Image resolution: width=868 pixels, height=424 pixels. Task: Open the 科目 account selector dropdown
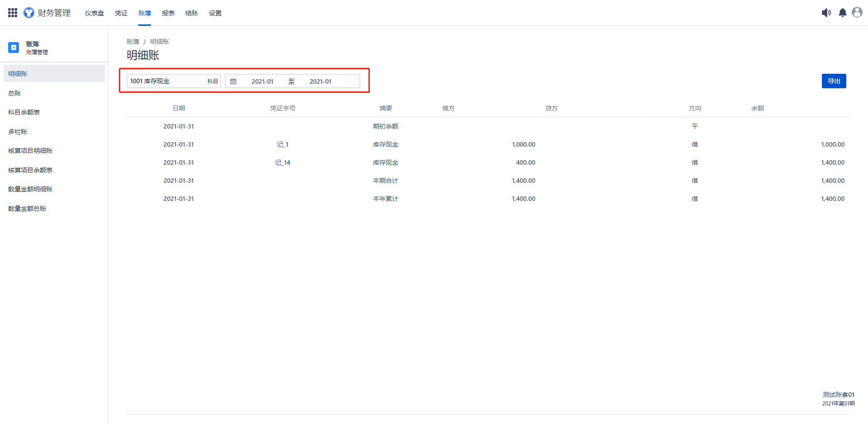tap(174, 81)
